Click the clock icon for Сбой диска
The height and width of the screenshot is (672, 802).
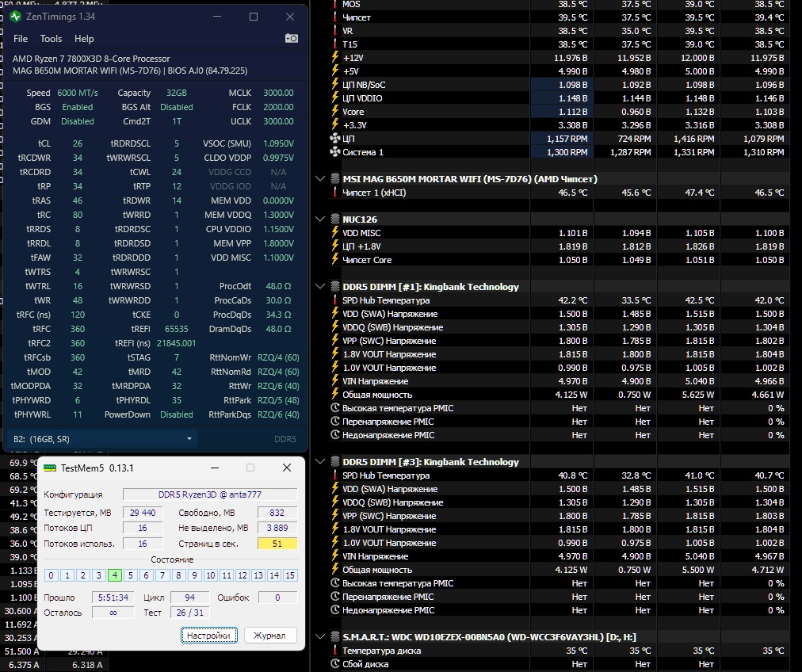point(335,664)
